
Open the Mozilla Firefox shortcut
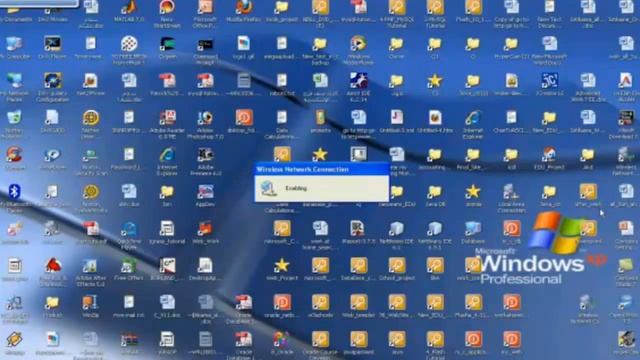244,7
